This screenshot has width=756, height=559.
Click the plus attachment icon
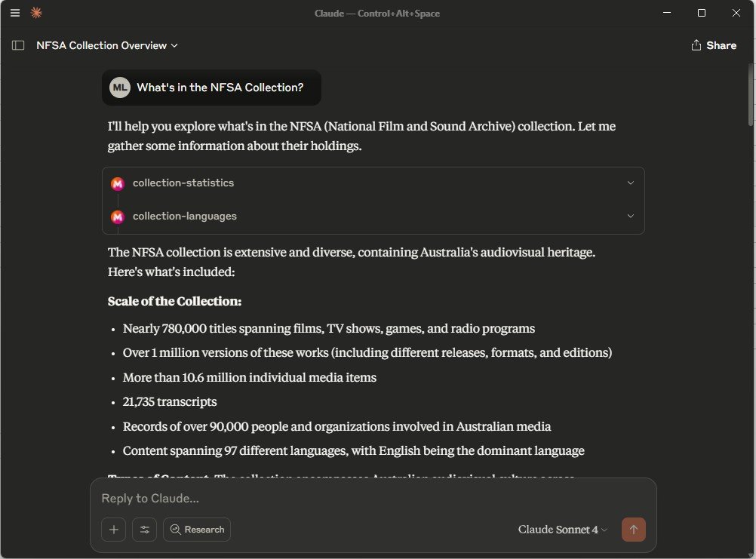(114, 530)
